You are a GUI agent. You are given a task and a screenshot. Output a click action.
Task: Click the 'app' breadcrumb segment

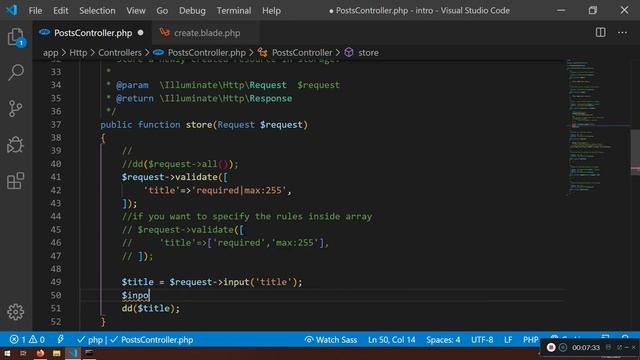tap(51, 53)
